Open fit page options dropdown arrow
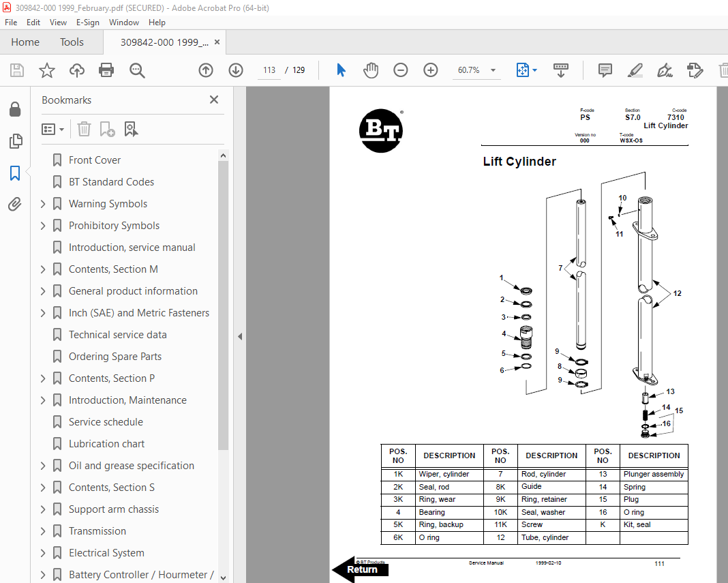The image size is (728, 583). click(x=534, y=70)
